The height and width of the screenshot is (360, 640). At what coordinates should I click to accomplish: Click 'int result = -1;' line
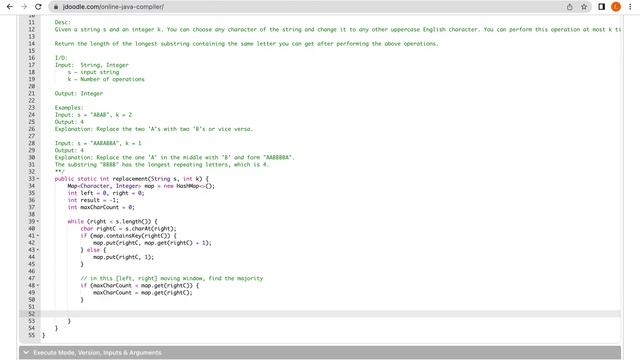click(93, 200)
